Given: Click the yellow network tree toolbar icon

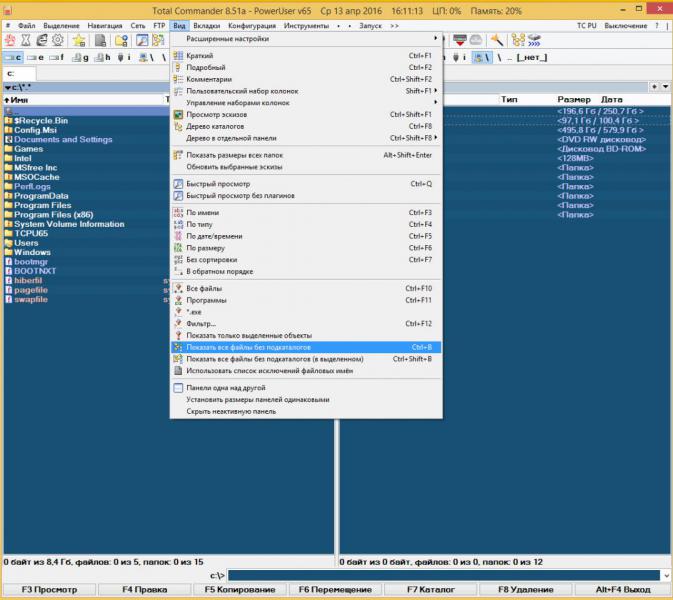Looking at the screenshot, I should [518, 40].
